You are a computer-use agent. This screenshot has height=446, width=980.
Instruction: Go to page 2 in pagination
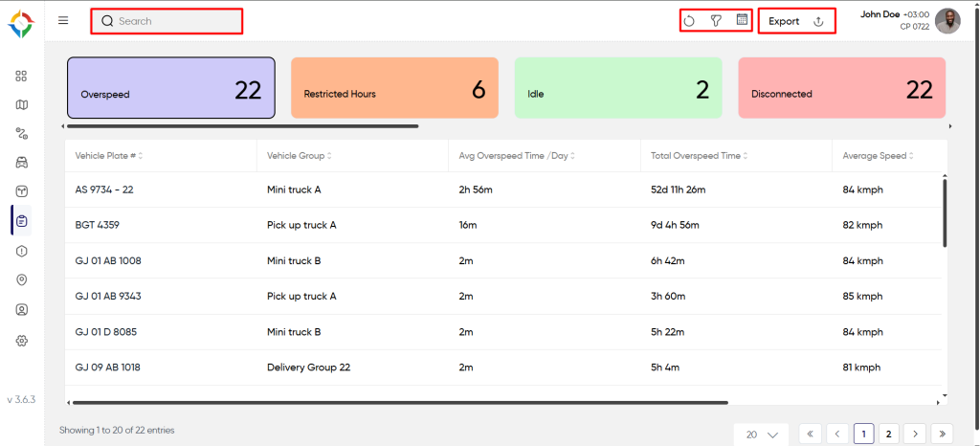point(889,434)
